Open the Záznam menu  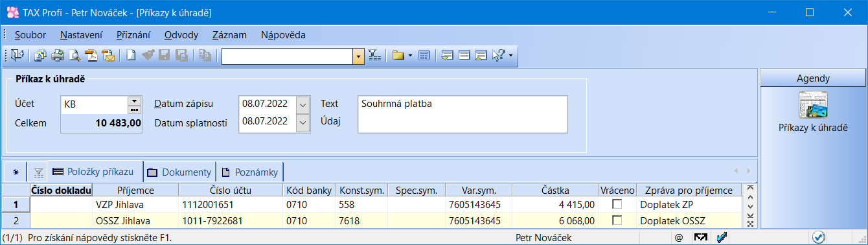tap(230, 35)
